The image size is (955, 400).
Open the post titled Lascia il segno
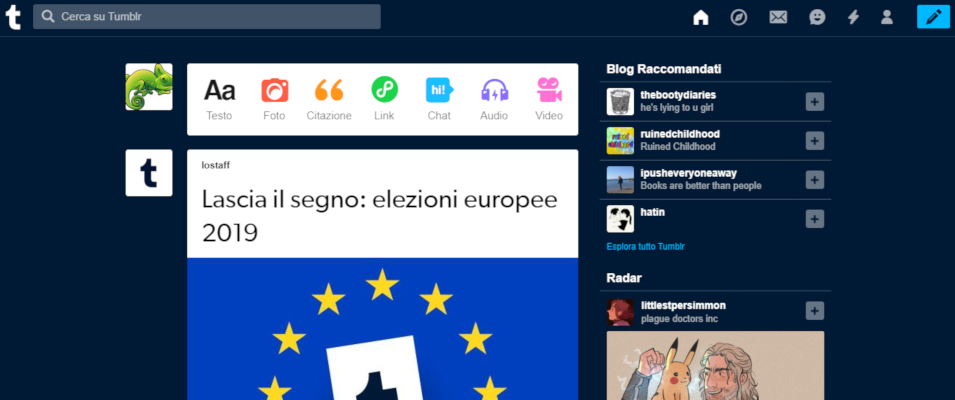pyautogui.click(x=379, y=216)
